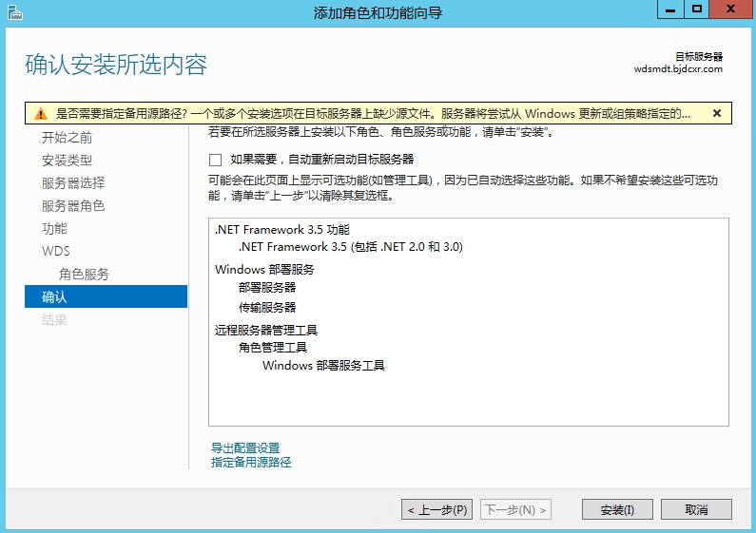Select the 远程服务器管理工具 entry
Screen dimensions: 756x533
click(266, 330)
